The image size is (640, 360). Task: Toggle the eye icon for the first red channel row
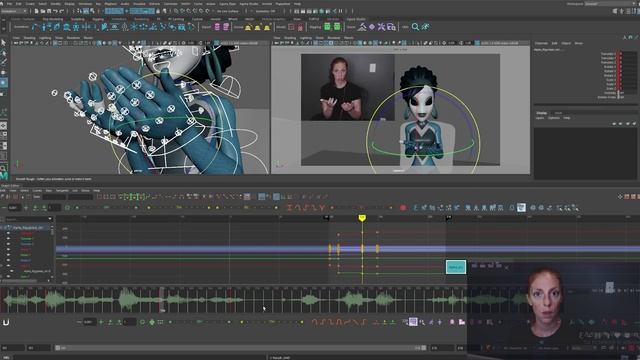point(8,233)
